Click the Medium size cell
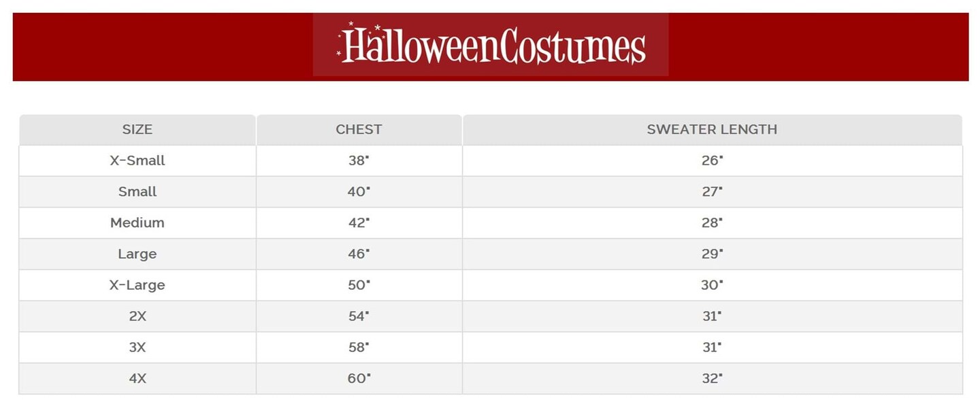 pos(137,222)
